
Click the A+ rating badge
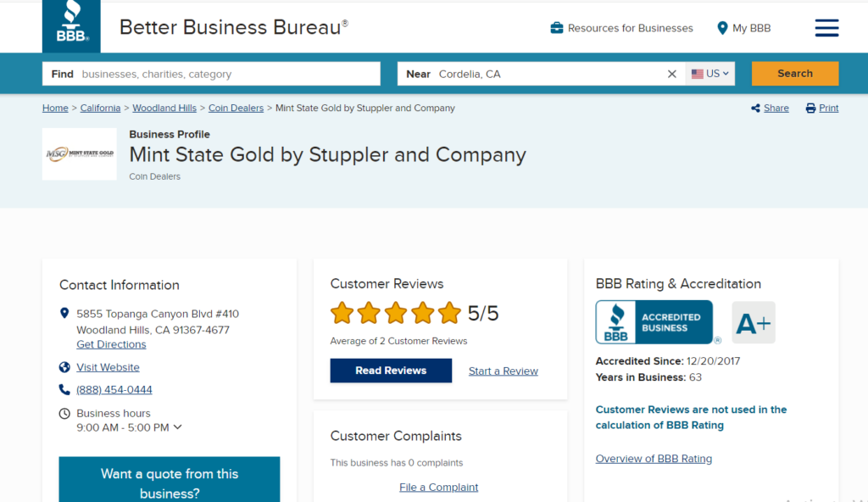click(x=754, y=322)
